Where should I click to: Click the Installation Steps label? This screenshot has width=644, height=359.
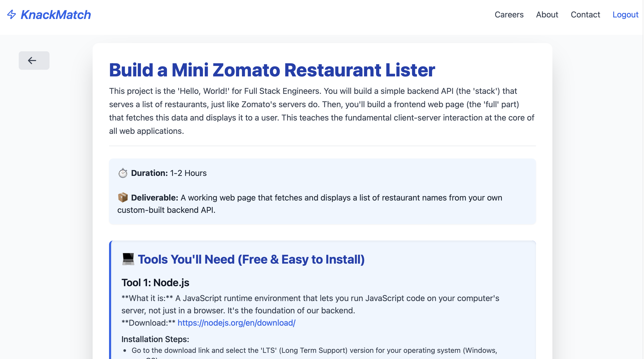(155, 339)
